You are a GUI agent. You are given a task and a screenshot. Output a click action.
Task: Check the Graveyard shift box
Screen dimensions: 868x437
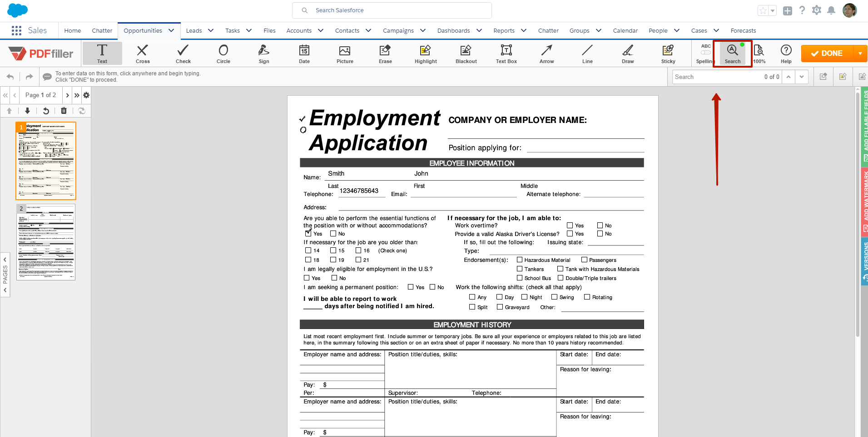pos(500,307)
